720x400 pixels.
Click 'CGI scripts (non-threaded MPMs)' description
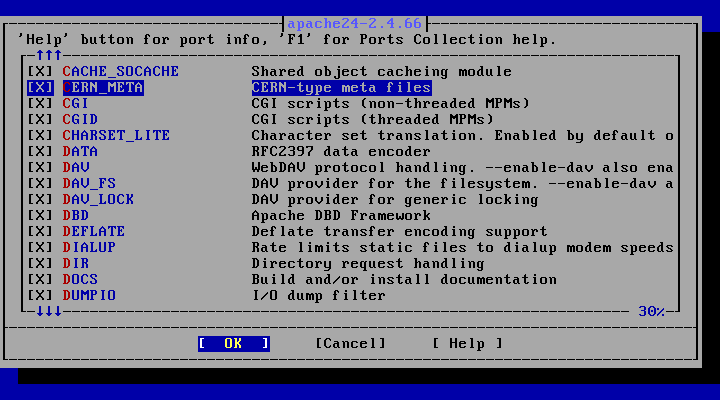tap(391, 104)
